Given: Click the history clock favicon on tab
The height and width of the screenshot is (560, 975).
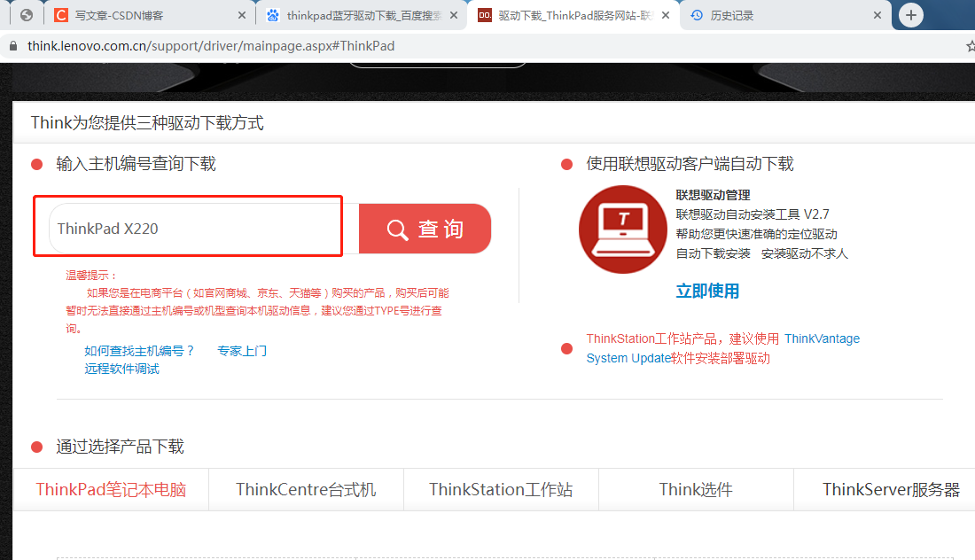Looking at the screenshot, I should [x=697, y=16].
